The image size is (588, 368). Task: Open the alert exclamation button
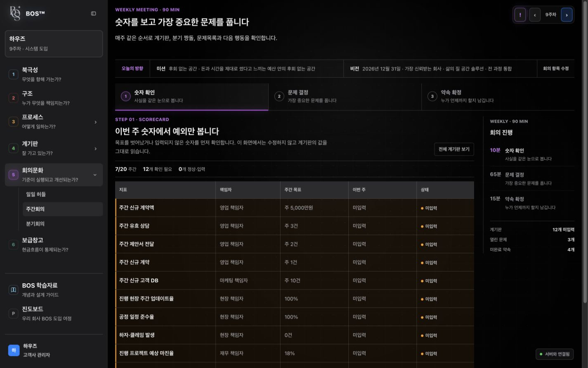click(x=520, y=15)
